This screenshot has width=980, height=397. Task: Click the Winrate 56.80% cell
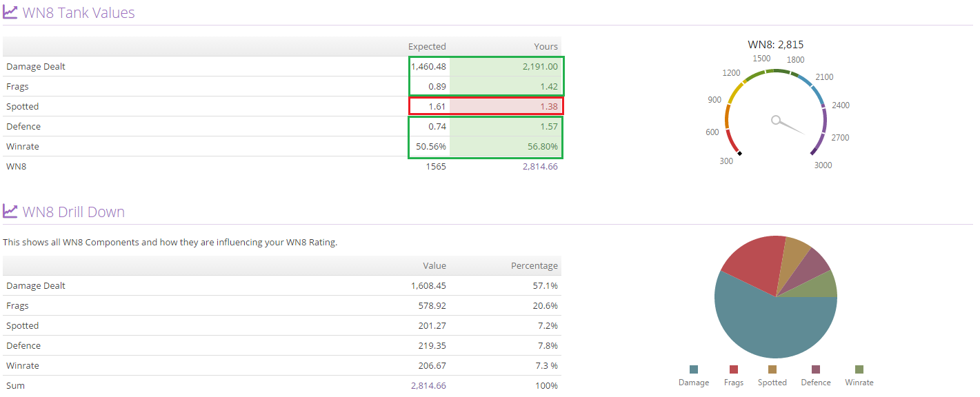coord(506,146)
